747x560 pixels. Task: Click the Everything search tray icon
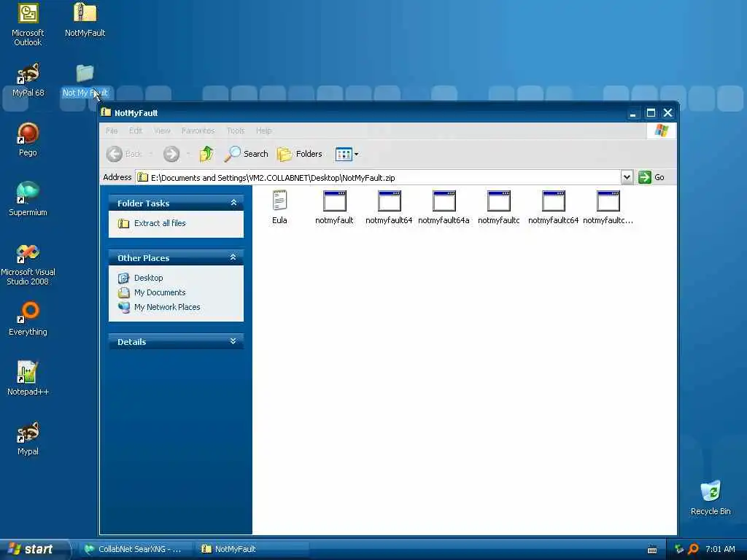tap(693, 549)
